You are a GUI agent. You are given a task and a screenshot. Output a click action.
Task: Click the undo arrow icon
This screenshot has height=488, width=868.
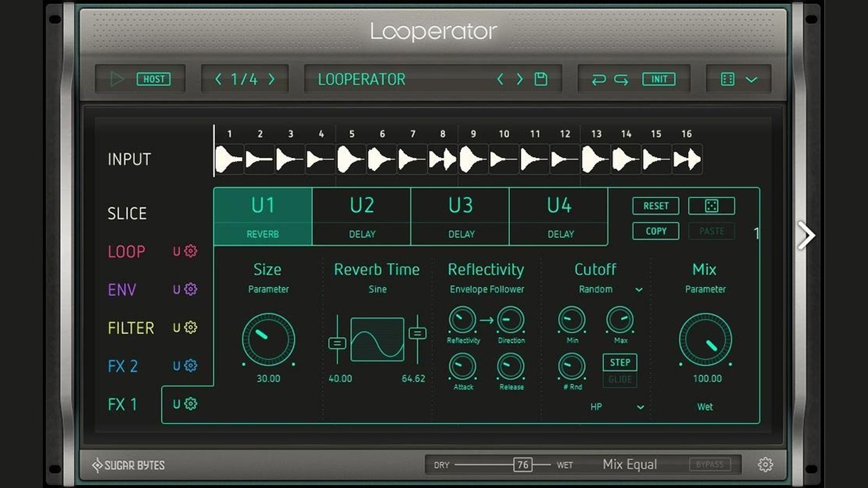(x=598, y=80)
